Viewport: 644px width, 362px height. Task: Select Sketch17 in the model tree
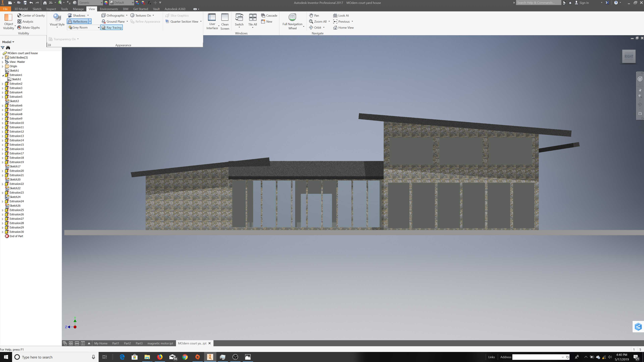(x=15, y=166)
